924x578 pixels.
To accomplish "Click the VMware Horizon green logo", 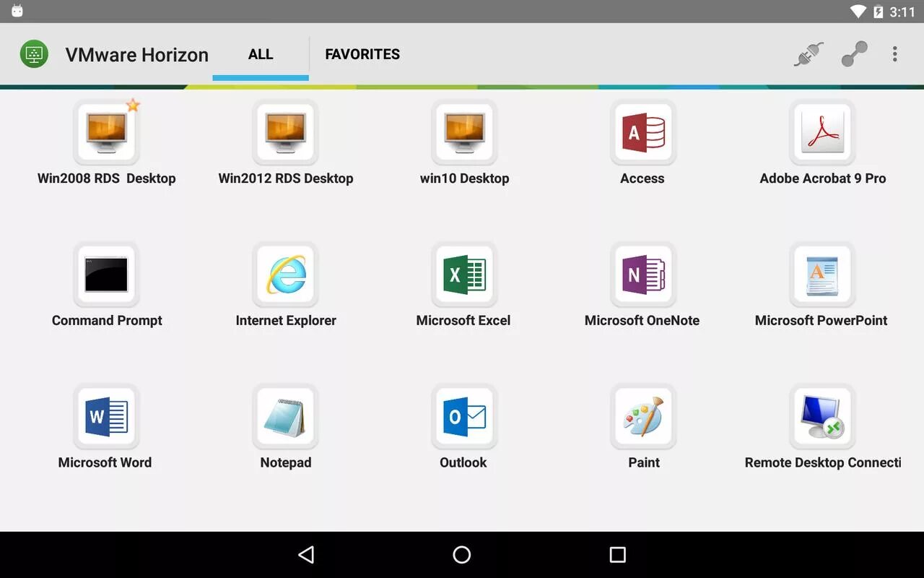I will (34, 54).
